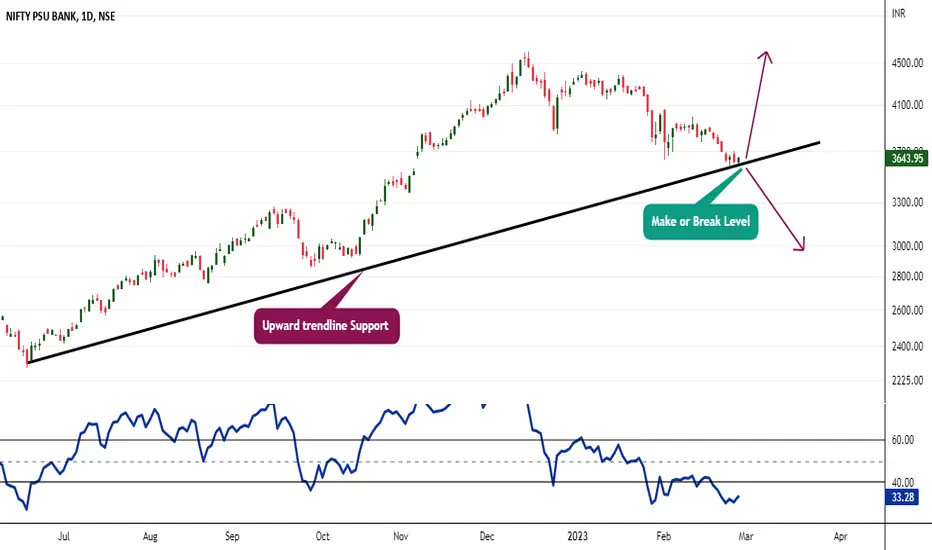The height and width of the screenshot is (550, 932).
Task: Click the Jul marker on time axis
Action: 64,536
